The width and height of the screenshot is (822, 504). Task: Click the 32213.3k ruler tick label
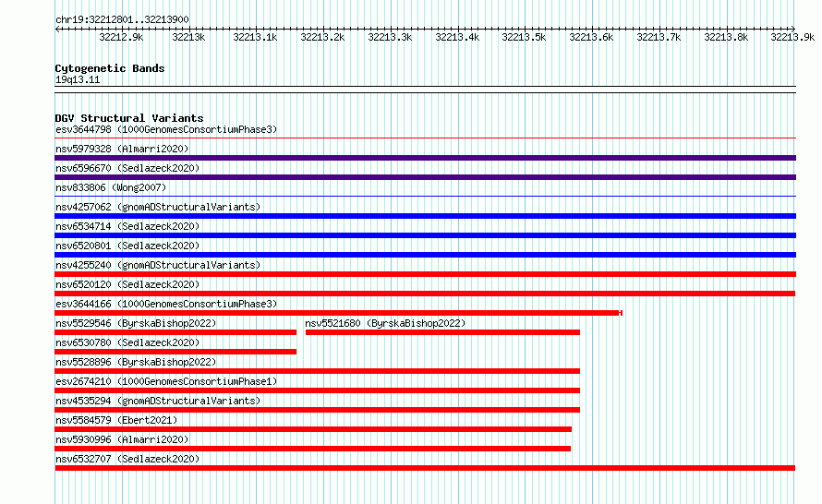(x=390, y=37)
